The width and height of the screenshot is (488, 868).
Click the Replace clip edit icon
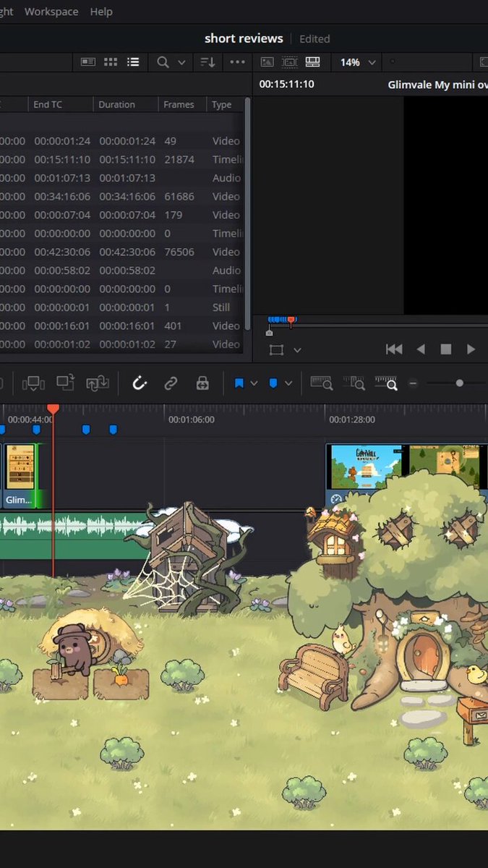98,383
